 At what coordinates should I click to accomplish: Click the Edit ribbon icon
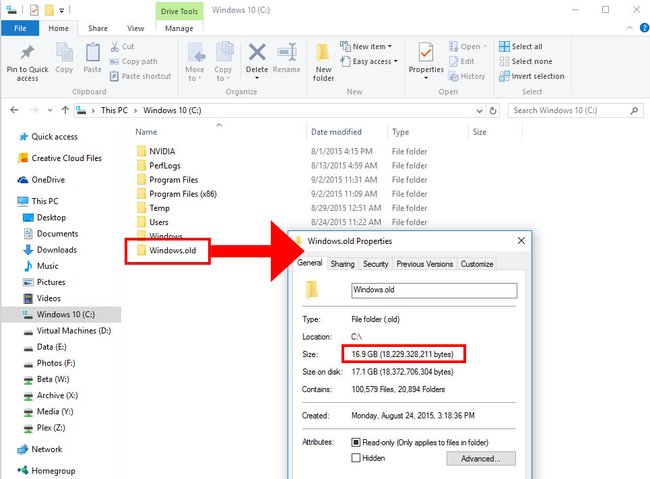click(454, 61)
